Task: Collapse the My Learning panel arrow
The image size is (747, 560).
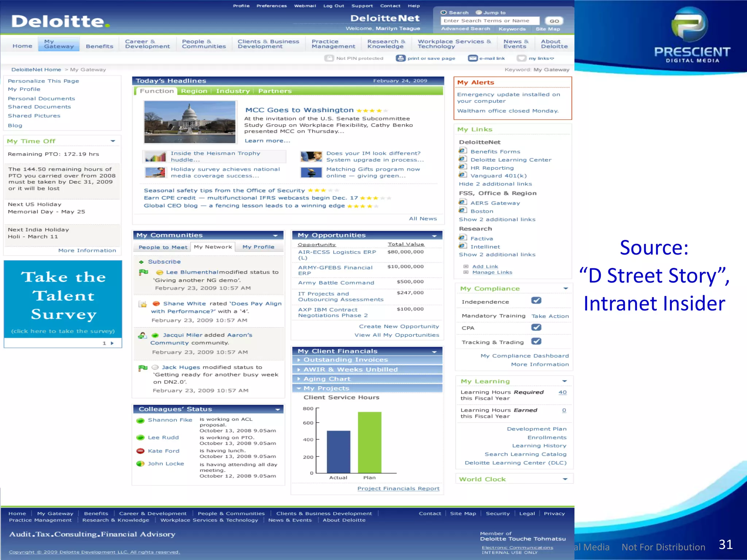Action: pos(565,381)
